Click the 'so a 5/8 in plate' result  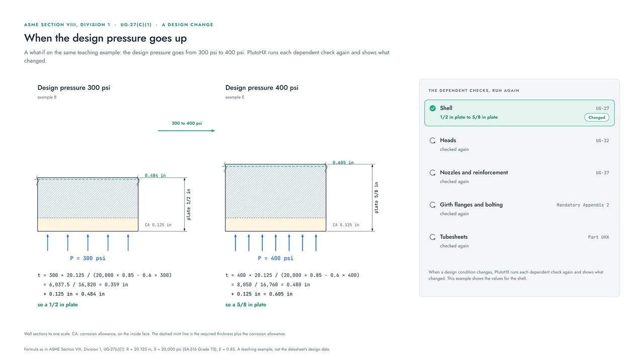[x=246, y=305]
